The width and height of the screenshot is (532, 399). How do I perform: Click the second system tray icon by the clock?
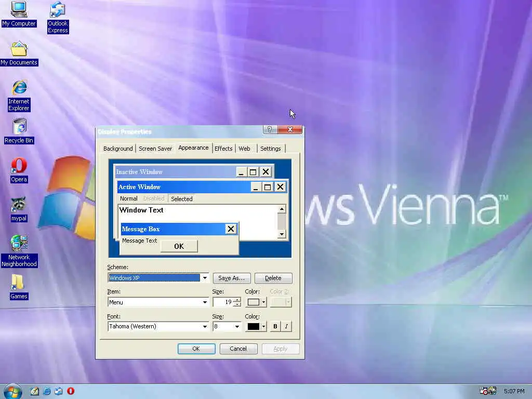pos(493,391)
